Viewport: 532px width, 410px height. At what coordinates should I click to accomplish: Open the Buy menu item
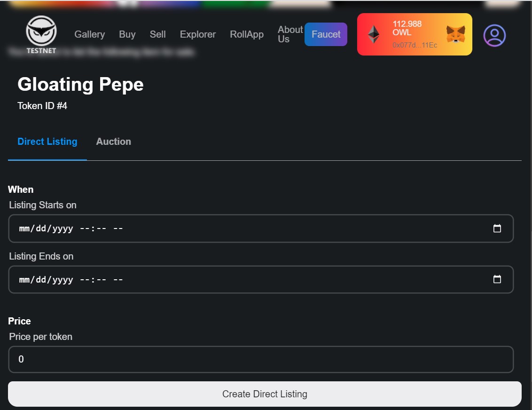pos(127,34)
